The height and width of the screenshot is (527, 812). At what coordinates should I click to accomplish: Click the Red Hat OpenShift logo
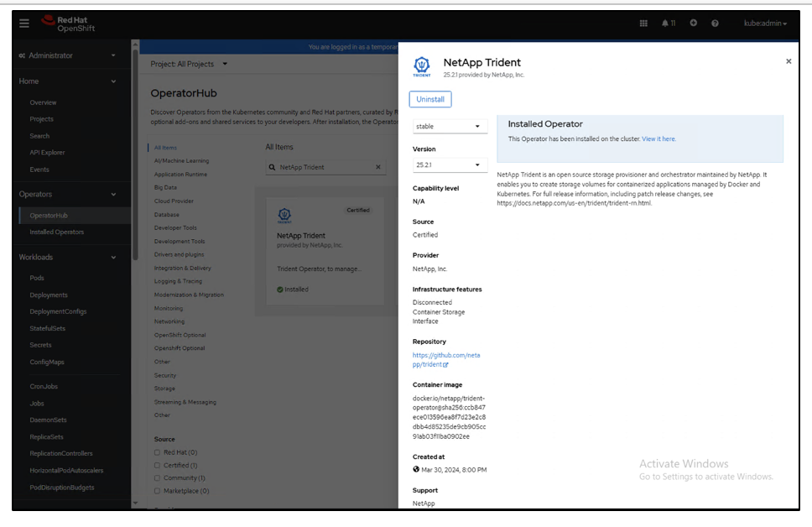tap(70, 23)
